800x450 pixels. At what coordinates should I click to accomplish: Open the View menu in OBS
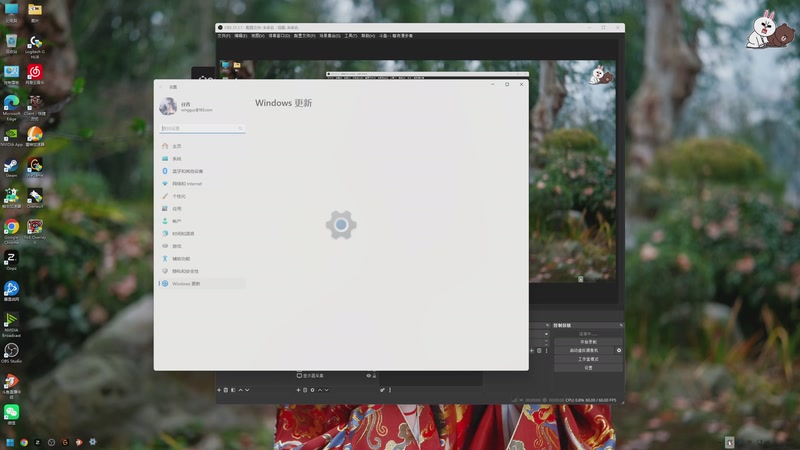click(x=258, y=36)
